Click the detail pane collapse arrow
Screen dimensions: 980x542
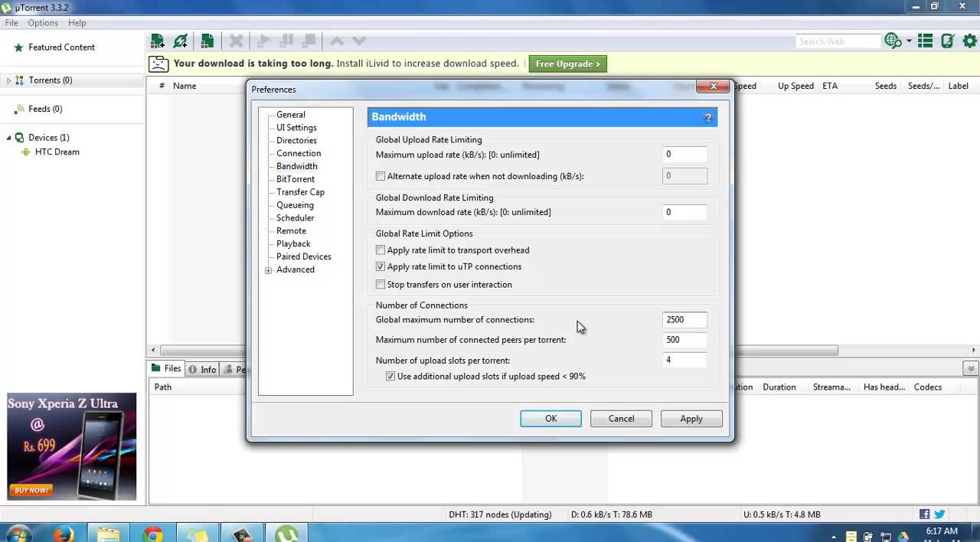click(971, 369)
